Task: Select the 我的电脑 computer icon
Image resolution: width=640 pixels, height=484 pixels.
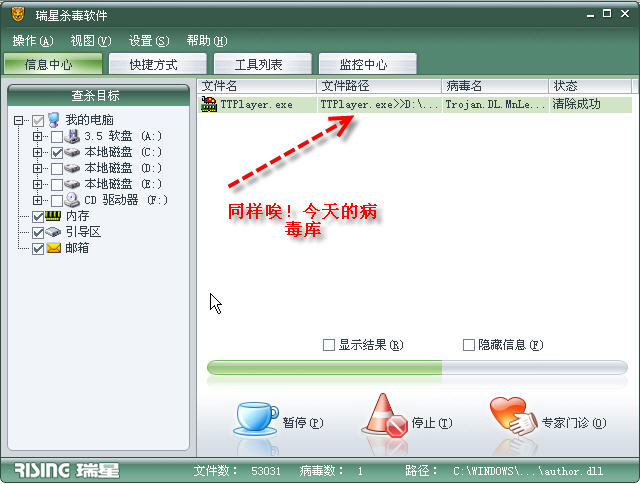Action: pos(53,120)
